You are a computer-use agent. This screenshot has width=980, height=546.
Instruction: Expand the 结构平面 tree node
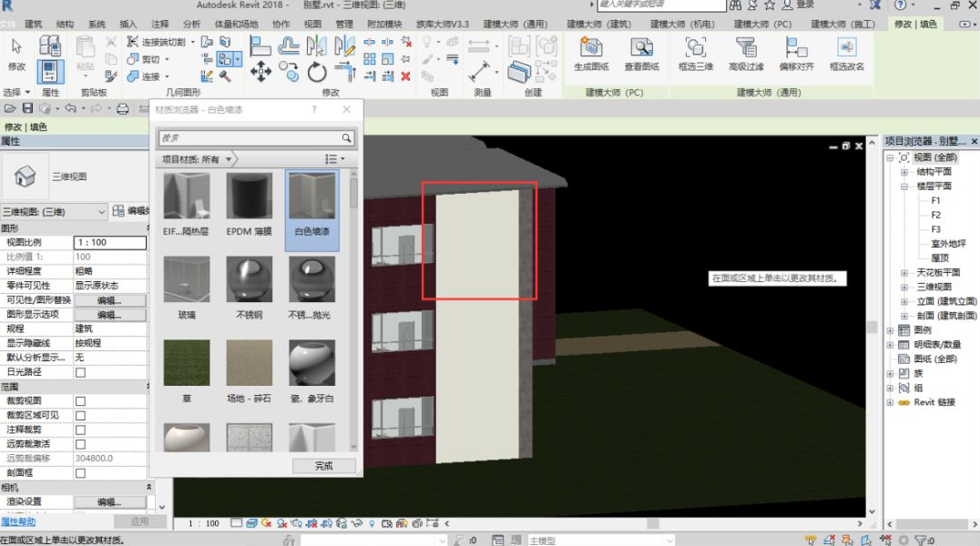pos(903,172)
